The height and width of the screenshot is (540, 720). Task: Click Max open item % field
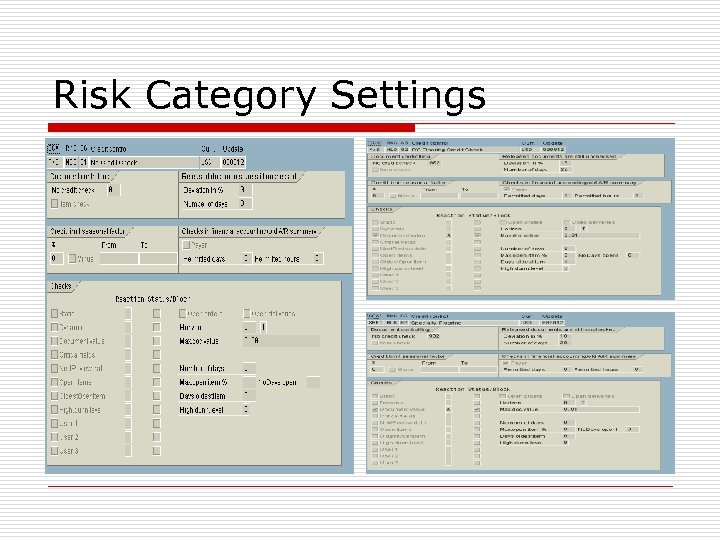click(249, 382)
